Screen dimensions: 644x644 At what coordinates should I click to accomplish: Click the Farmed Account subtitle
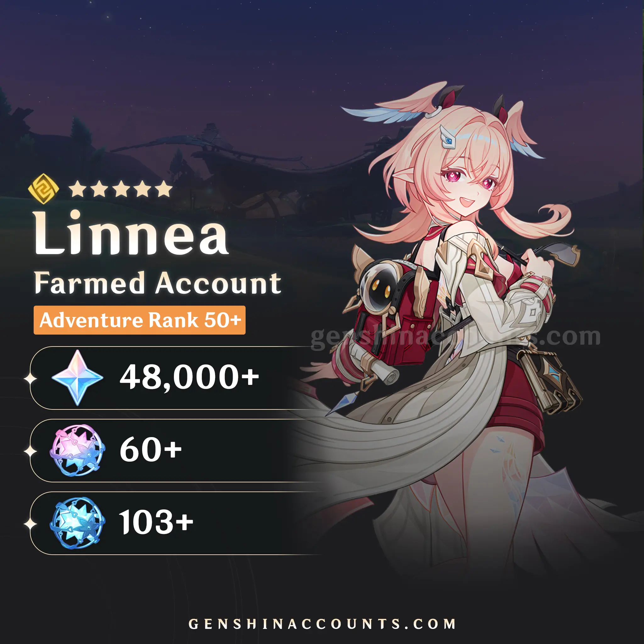tap(157, 283)
